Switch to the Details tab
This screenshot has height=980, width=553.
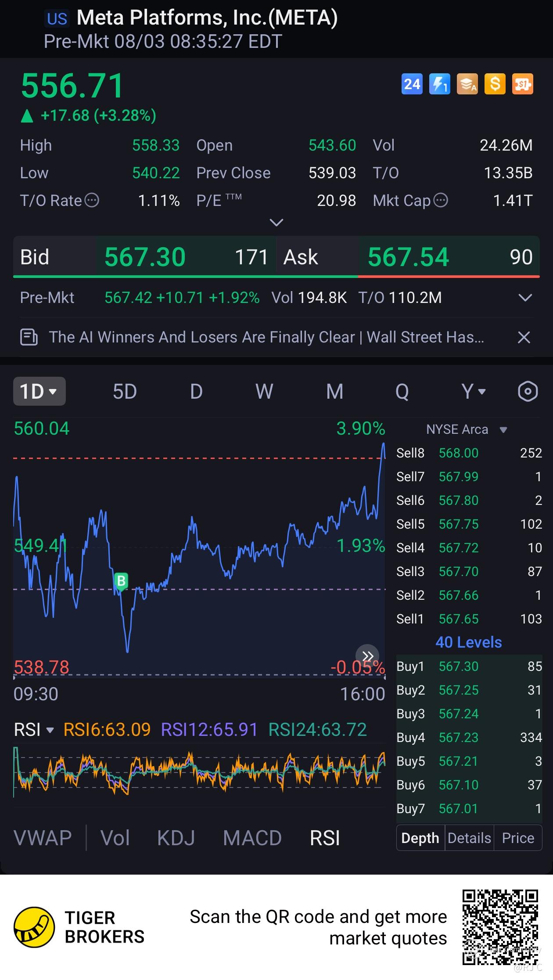[469, 838]
